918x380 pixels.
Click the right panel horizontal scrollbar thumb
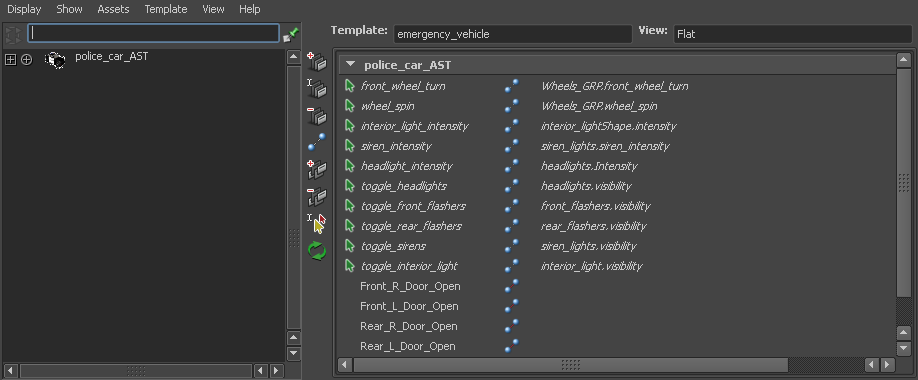coord(570,365)
